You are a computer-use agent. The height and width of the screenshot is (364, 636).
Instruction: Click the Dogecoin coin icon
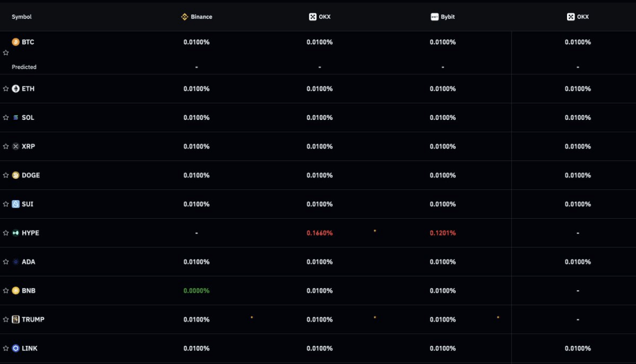[x=16, y=175]
